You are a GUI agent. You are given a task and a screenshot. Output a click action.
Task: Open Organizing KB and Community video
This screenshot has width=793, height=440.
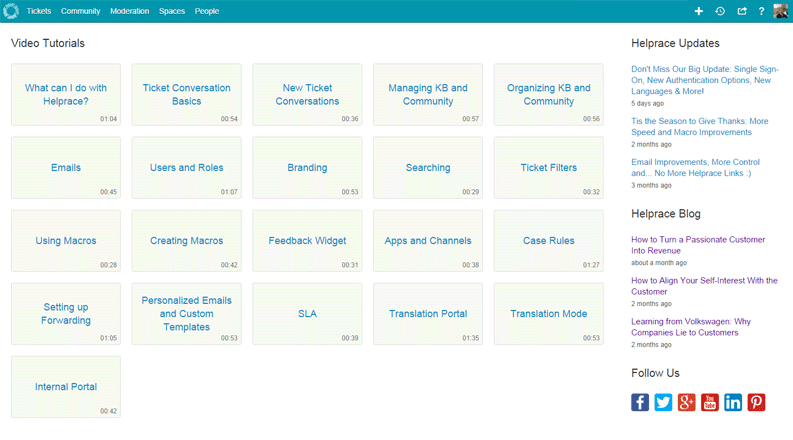click(549, 95)
